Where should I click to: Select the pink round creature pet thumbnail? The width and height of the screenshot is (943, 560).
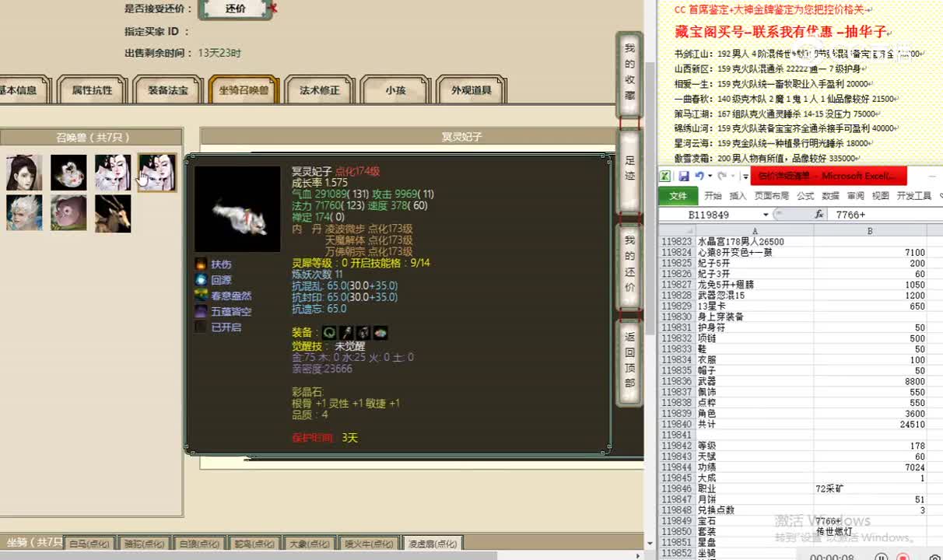coord(69,213)
